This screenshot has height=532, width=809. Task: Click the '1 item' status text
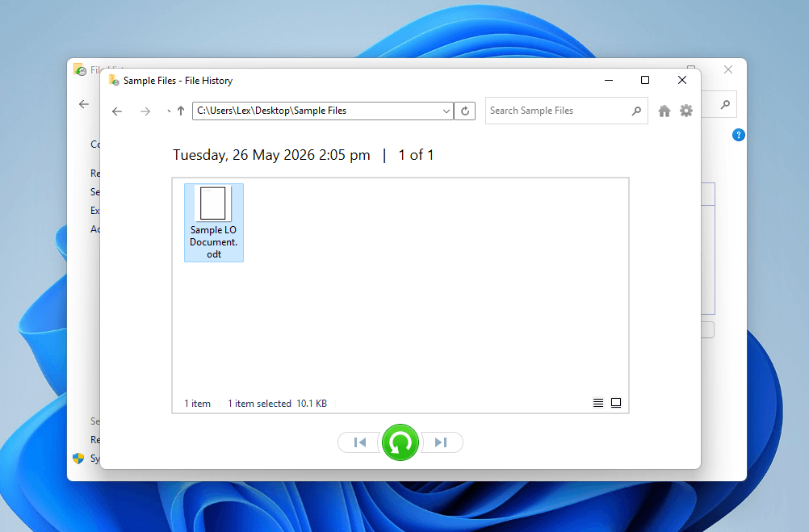click(198, 404)
